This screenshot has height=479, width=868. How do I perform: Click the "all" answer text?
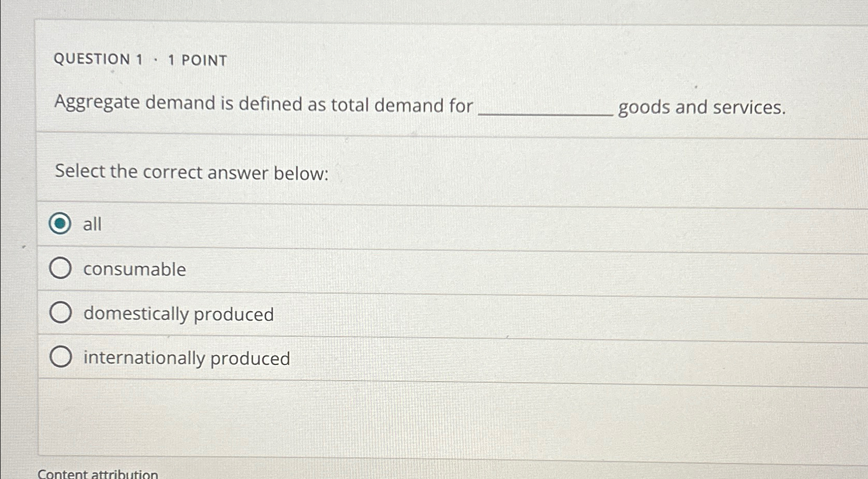[x=92, y=224]
